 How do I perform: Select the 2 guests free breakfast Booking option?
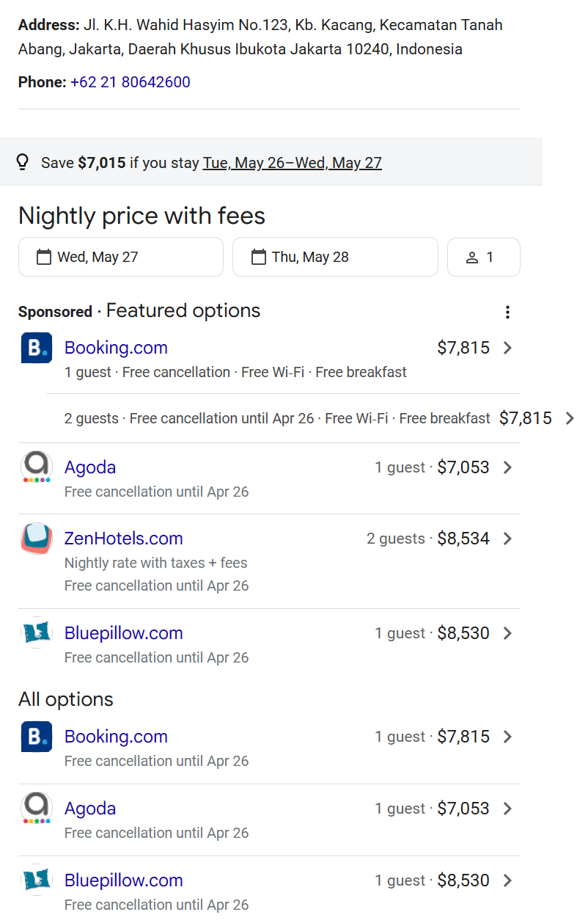277,418
